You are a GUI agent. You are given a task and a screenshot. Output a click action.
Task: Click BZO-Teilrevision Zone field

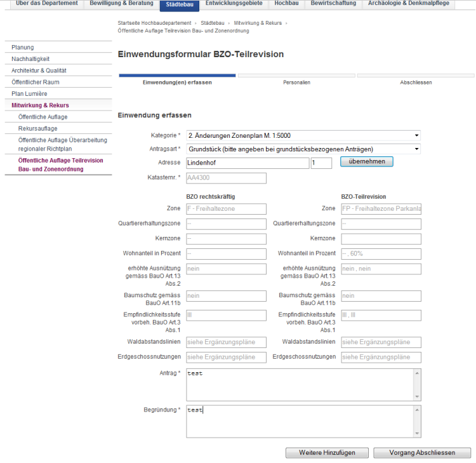point(381,209)
